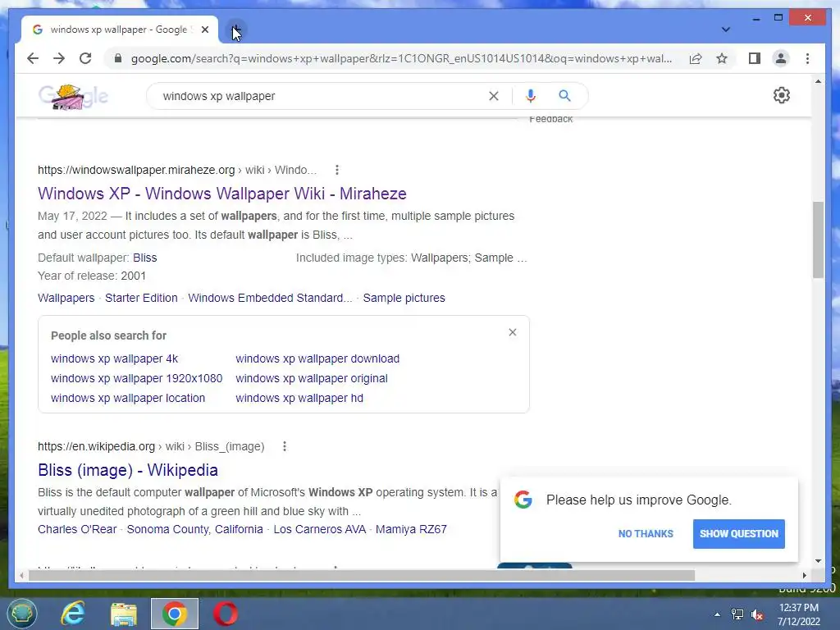
Task: Open Google quick settings gear
Action: click(782, 95)
